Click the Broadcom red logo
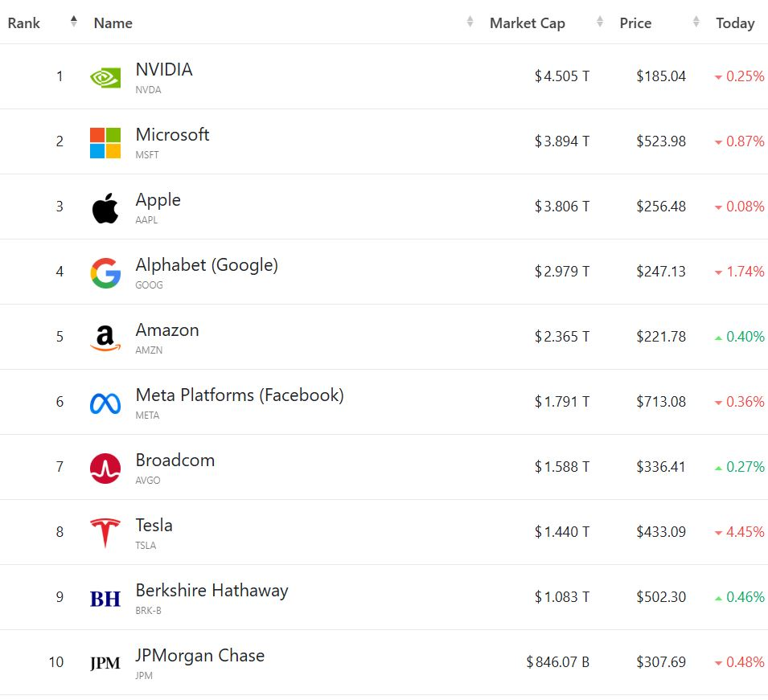This screenshot has height=700, width=768. coord(105,468)
